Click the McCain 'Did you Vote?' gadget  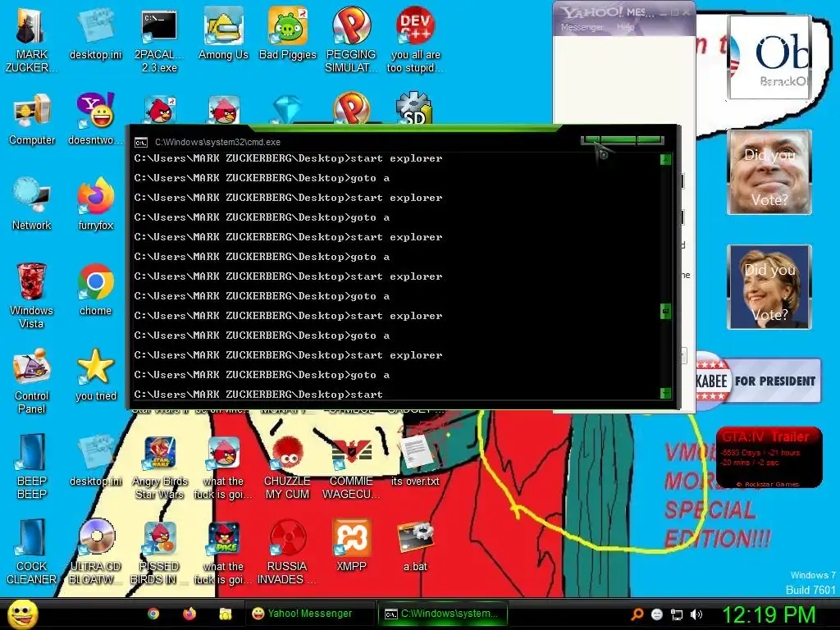tap(769, 172)
